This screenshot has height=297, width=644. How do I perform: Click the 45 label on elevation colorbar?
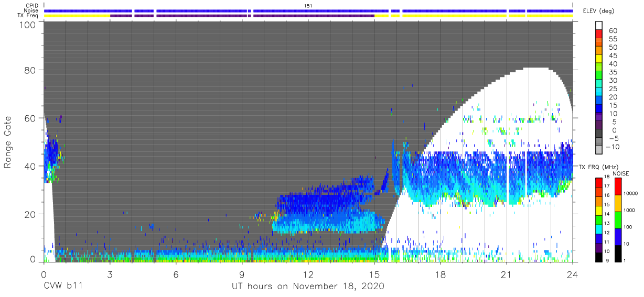click(x=613, y=56)
